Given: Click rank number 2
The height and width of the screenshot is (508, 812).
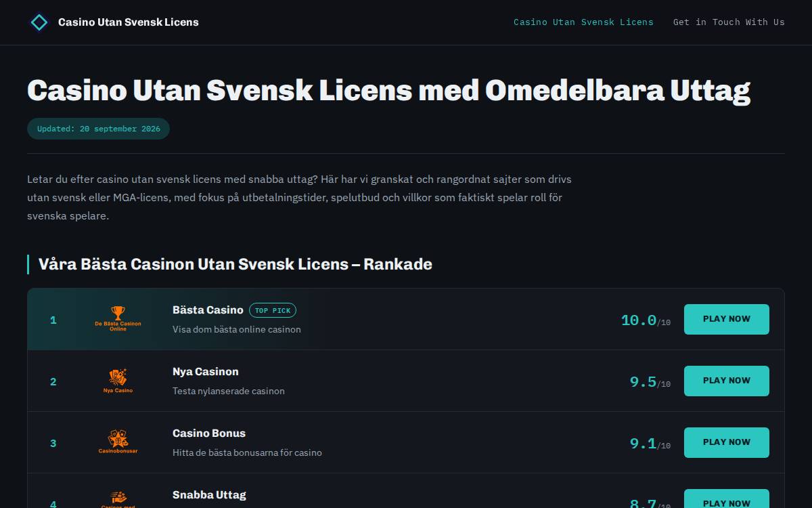Looking at the screenshot, I should [x=53, y=381].
